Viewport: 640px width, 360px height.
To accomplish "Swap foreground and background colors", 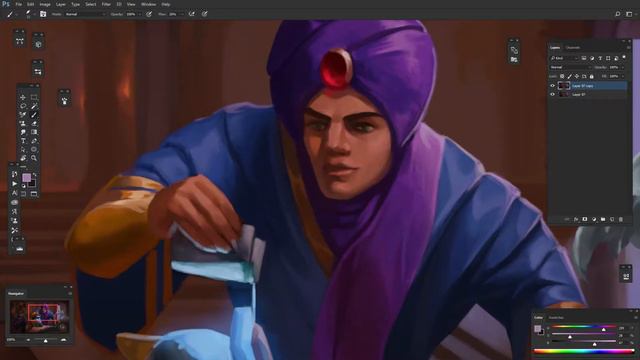I will tap(35, 175).
